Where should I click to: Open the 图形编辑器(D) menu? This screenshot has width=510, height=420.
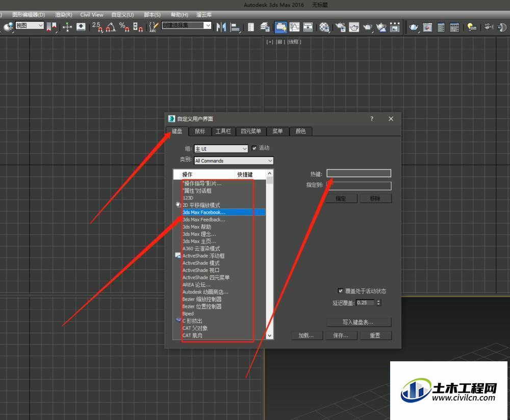(x=29, y=15)
